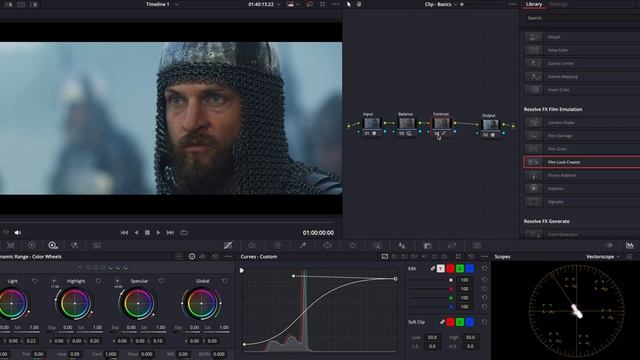The image size is (640, 360).
Task: Jump to the last frame
Action: coord(170,233)
